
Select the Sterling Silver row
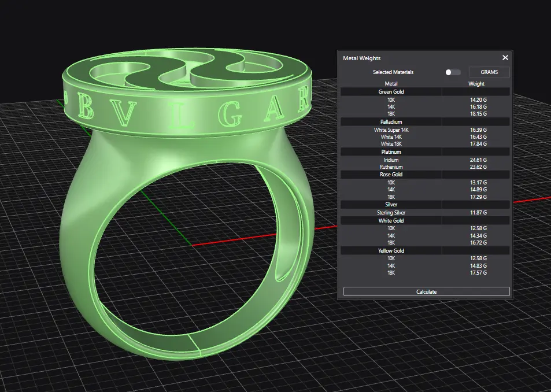pyautogui.click(x=391, y=213)
